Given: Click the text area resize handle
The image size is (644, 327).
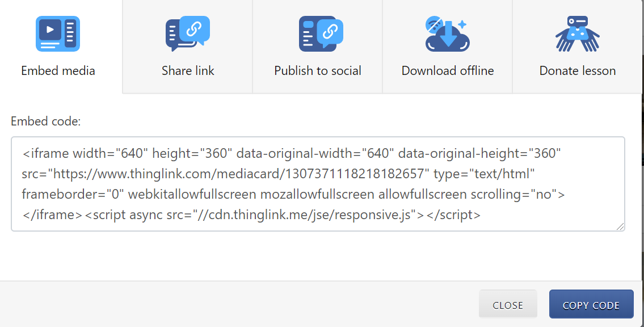Looking at the screenshot, I should coord(620,227).
